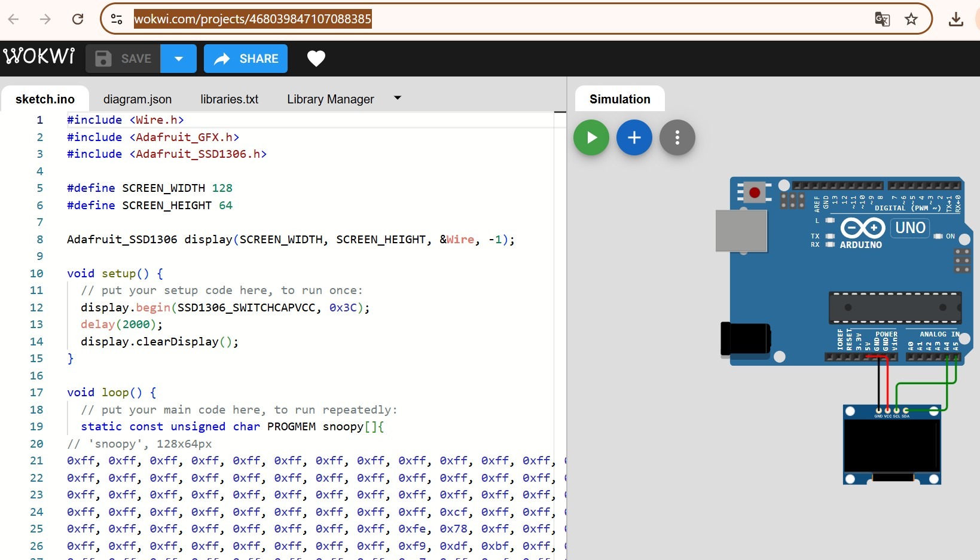Screen dimensions: 980x560
Task: Click the SCREEN_WIDTH 128 define line
Action: [x=149, y=188]
